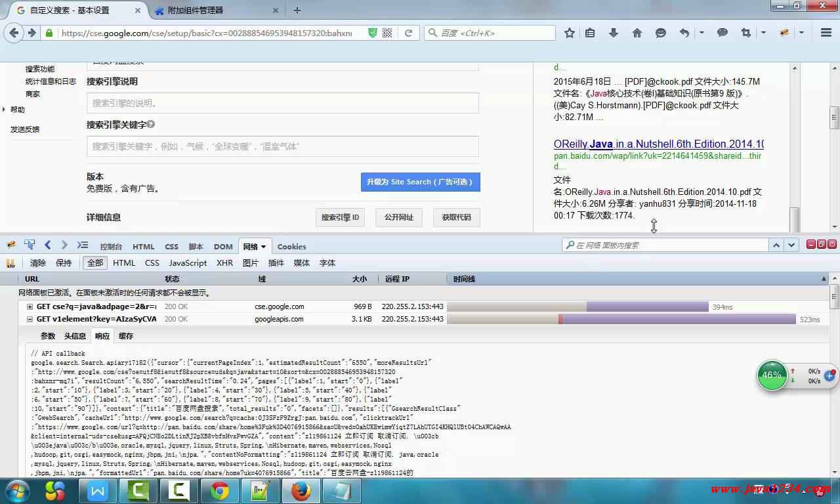Image resolution: width=840 pixels, height=504 pixels.
Task: Filter network requests by 媒体
Action: pos(302,263)
